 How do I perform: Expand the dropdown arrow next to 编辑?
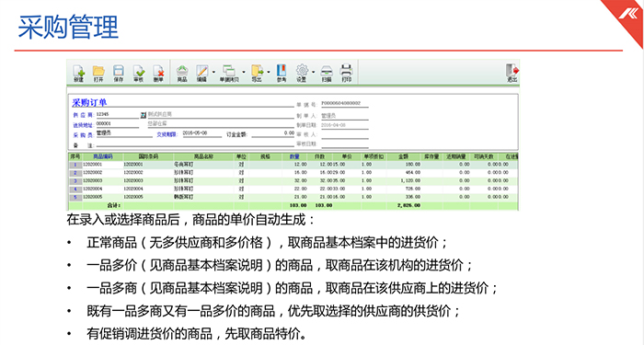(214, 73)
